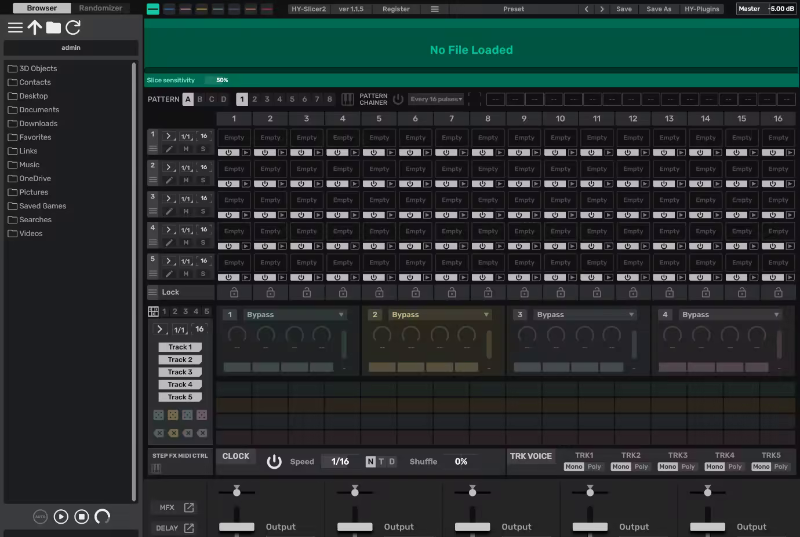Randomize FX lane 1 green dice
This screenshot has width=800, height=537.
click(x=159, y=415)
